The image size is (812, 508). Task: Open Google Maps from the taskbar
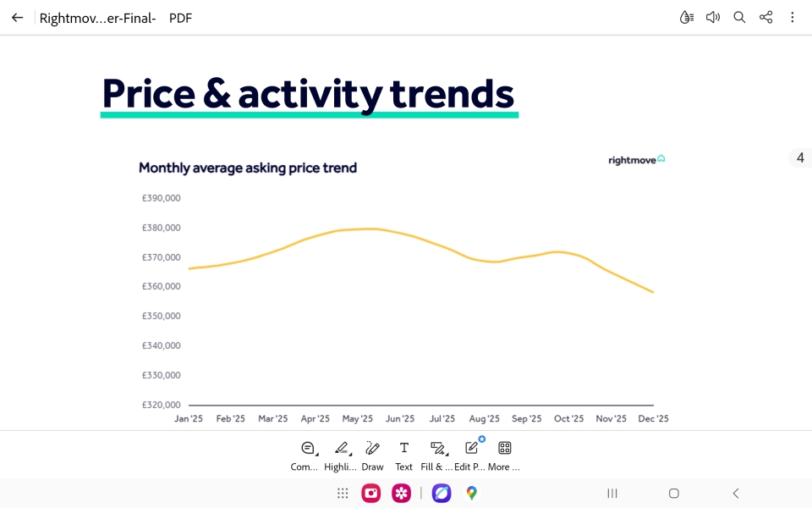point(471,493)
